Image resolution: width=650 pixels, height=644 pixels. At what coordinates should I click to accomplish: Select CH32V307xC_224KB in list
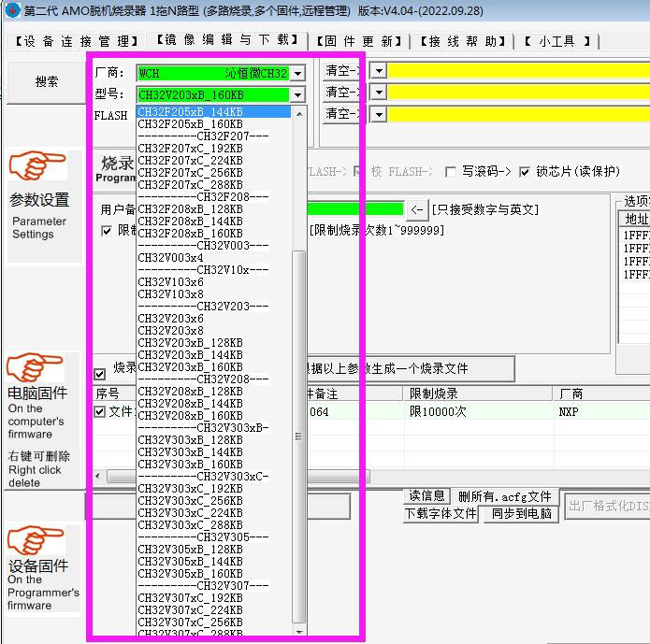[x=214, y=610]
